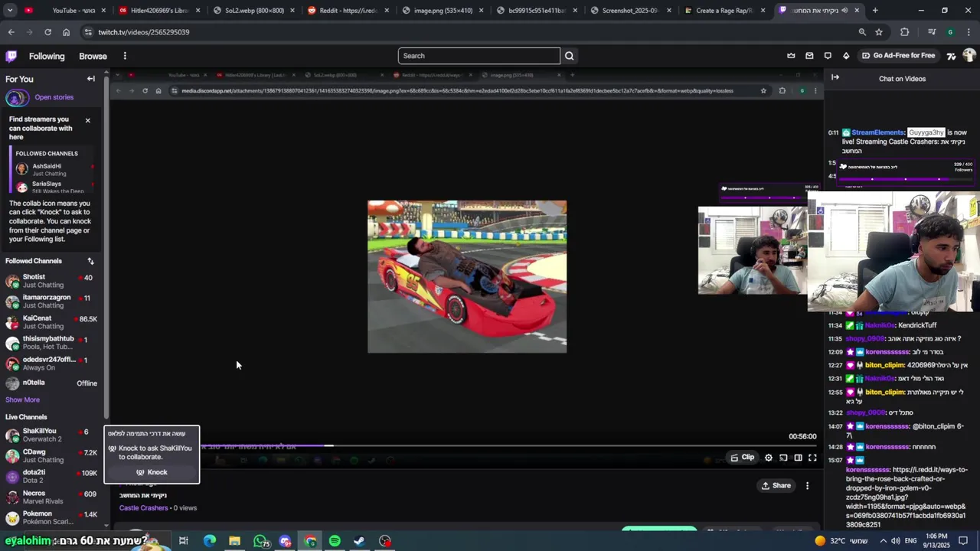Dismiss the collaborate tip popup
980x551 pixels.
coord(87,120)
